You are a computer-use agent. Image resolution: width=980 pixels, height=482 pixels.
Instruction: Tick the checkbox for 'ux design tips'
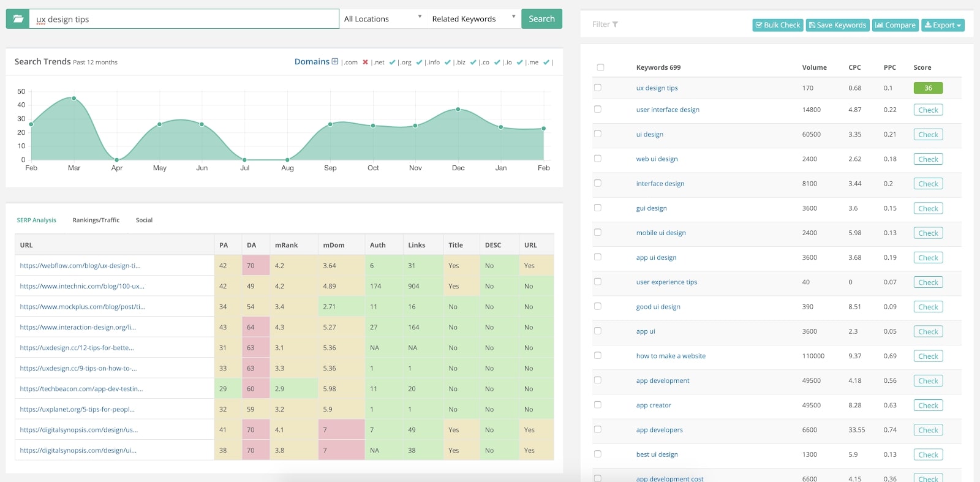[x=598, y=88]
